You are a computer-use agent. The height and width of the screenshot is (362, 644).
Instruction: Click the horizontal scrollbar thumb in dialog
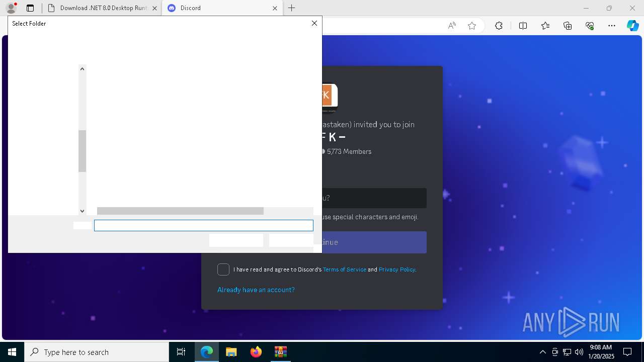coord(180,211)
